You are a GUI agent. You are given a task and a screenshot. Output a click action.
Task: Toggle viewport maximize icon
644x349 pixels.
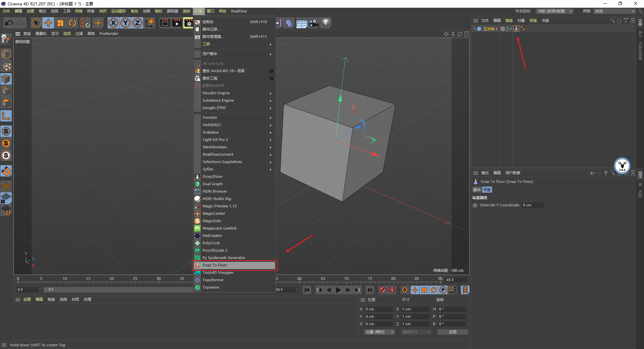[467, 34]
